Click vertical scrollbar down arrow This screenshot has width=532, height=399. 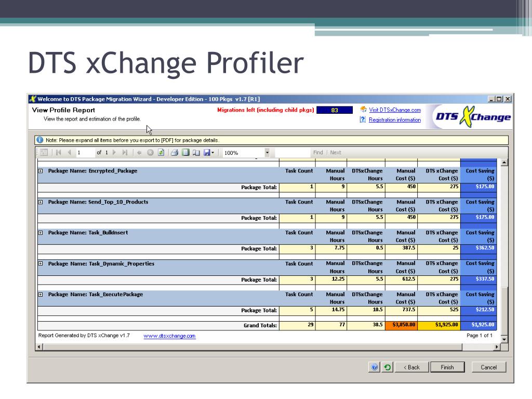coord(504,339)
